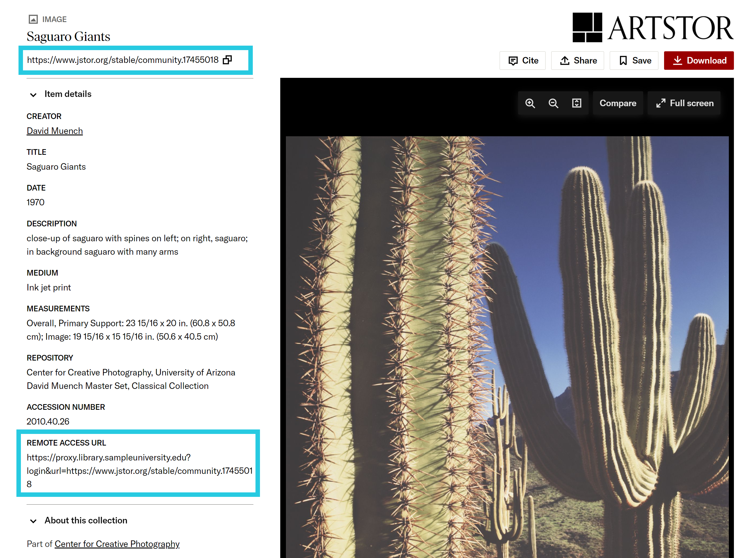Click the zoom out magnifier icon
756x558 pixels.
point(553,103)
